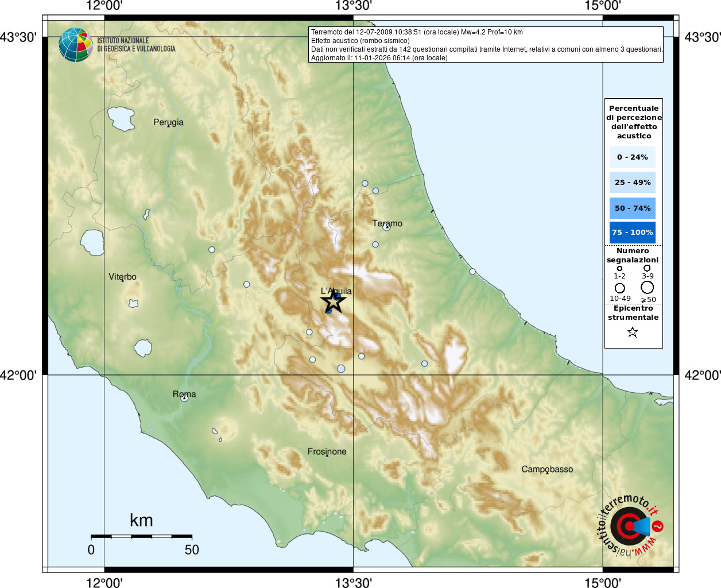The image size is (721, 588).
Task: Click the 'km' scale bar label
Action: click(141, 520)
